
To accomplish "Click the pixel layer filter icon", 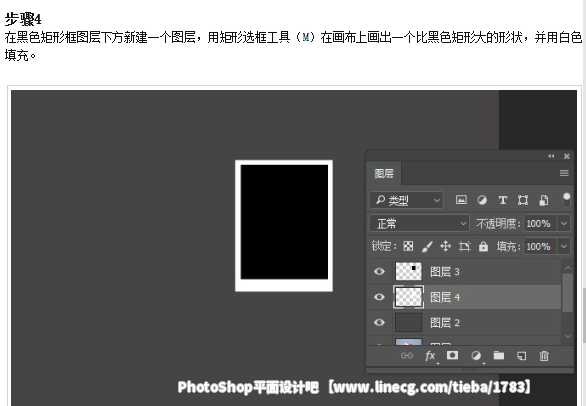I will (x=461, y=200).
